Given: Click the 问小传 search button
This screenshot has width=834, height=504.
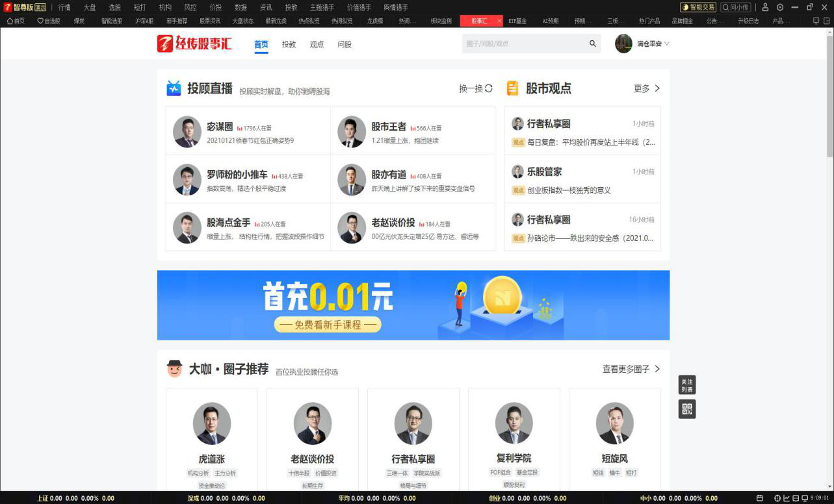Looking at the screenshot, I should point(736,7).
